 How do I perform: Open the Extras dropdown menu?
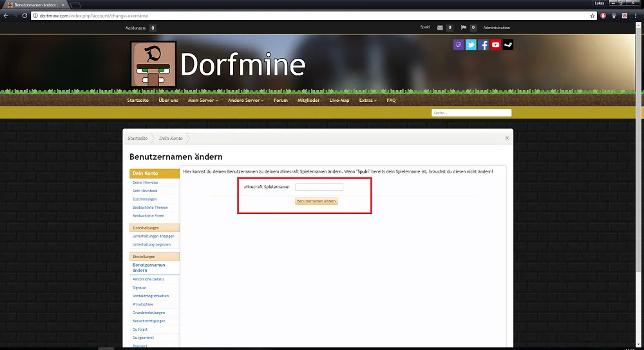pos(368,101)
